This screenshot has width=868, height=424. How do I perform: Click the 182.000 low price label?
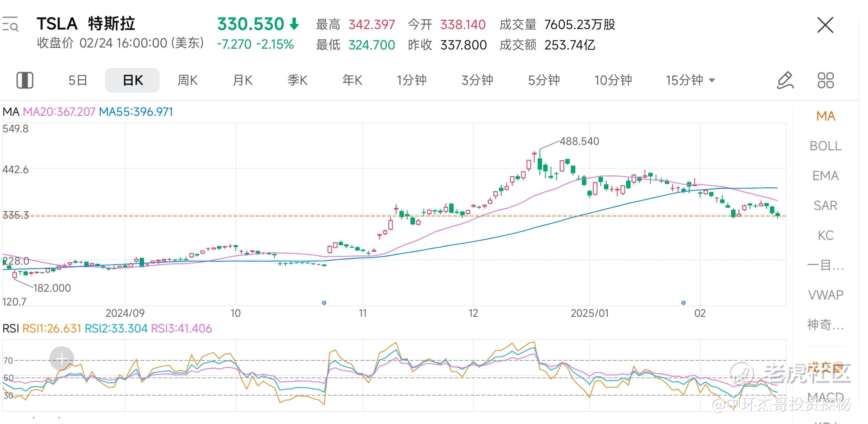coord(52,288)
